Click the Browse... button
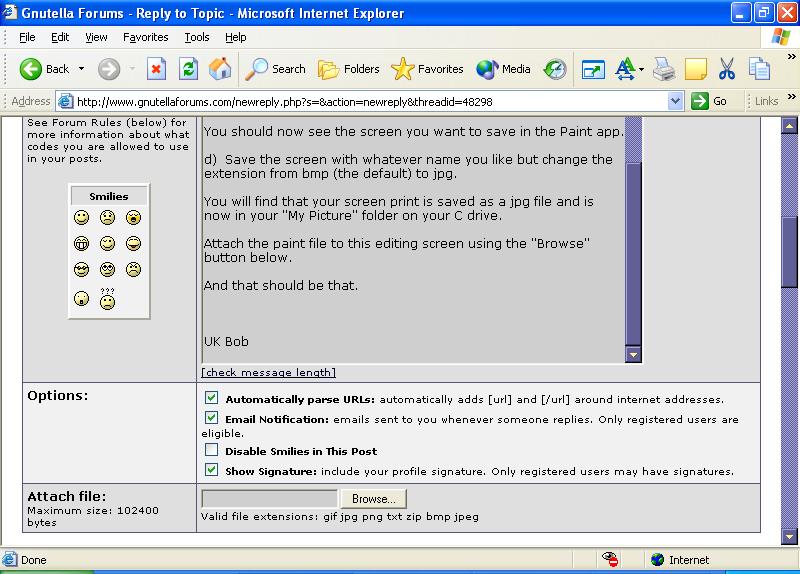Image resolution: width=800 pixels, height=574 pixels. pos(373,498)
